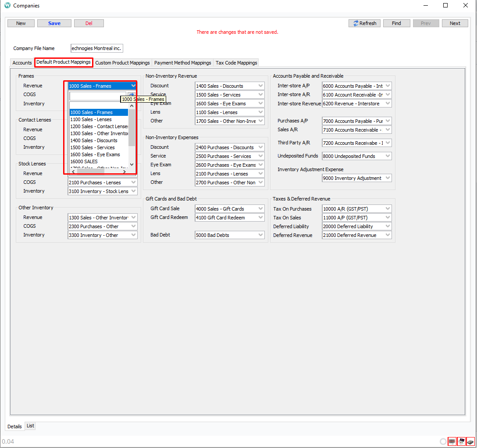Click the search magnifier beside the filter box
Screen dimensions: 477x448
point(131,94)
